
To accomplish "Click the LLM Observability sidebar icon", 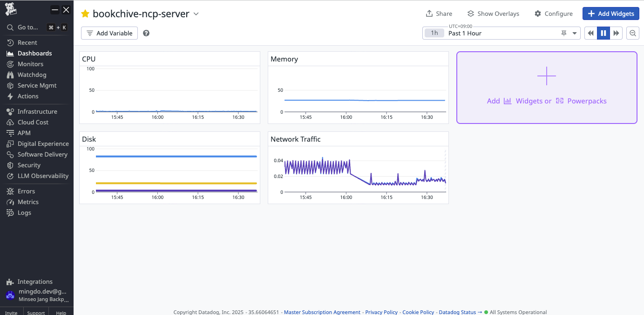I will (x=10, y=176).
